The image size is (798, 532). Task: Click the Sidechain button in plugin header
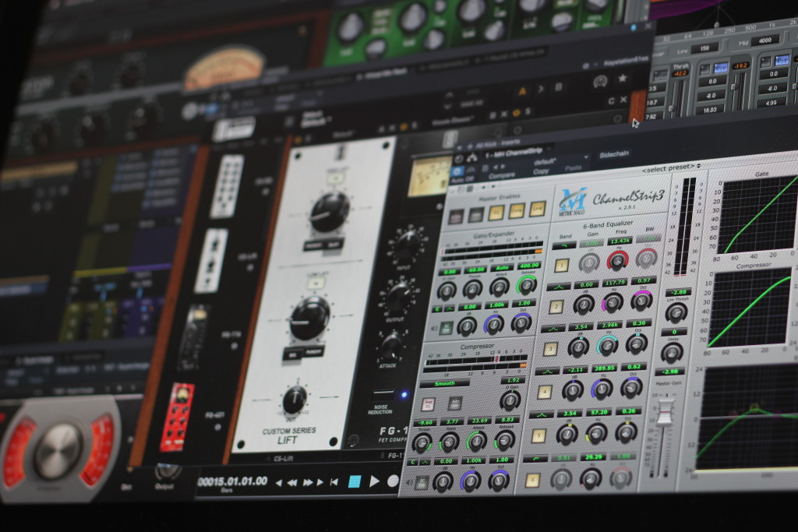(614, 154)
